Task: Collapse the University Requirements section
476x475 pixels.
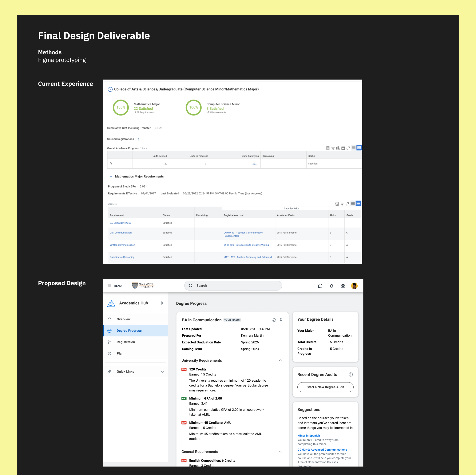Action: [280, 360]
